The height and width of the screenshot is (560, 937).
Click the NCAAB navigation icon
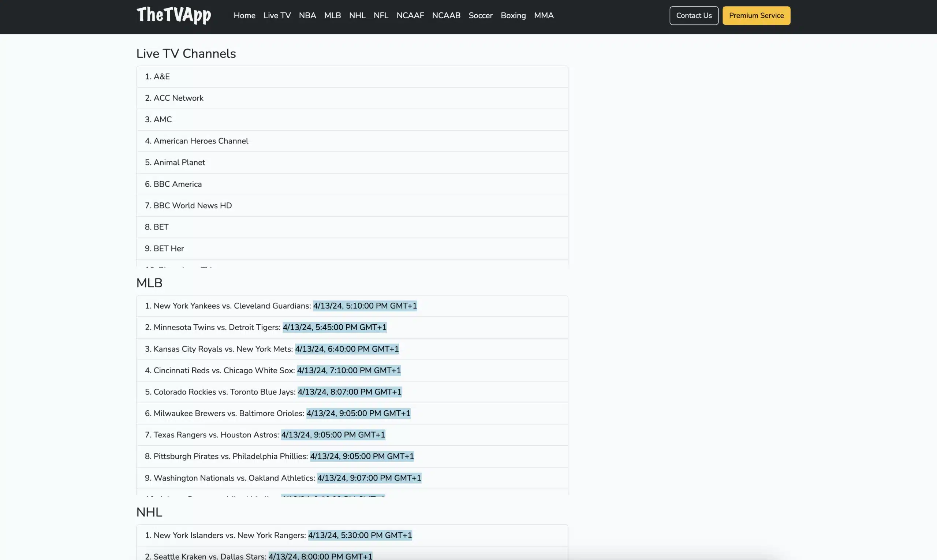[x=446, y=15]
